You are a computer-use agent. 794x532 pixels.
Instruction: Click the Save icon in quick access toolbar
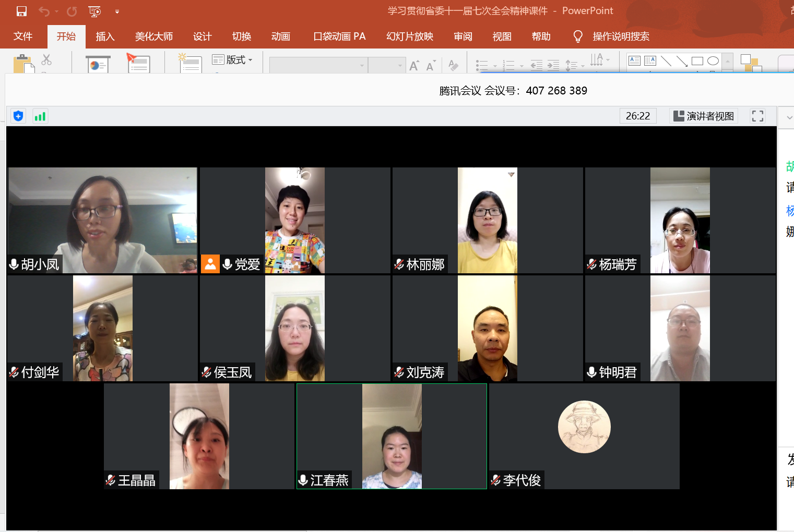coord(21,11)
